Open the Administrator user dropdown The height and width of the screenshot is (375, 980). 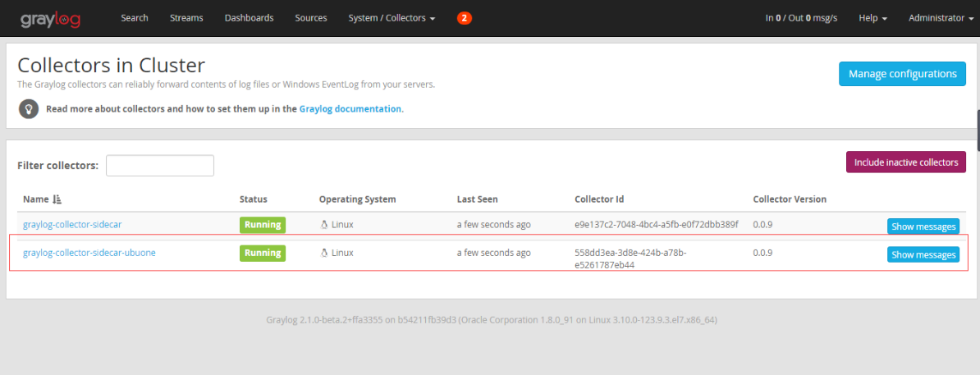tap(941, 18)
